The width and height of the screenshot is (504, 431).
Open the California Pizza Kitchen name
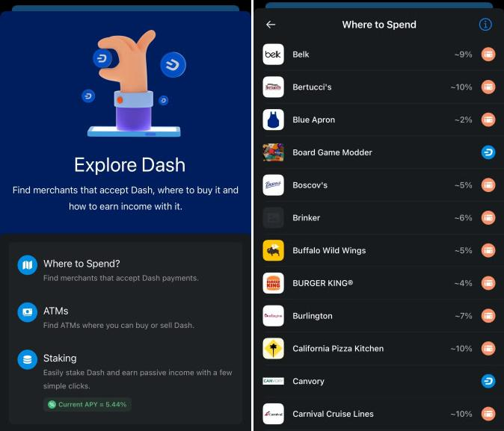(338, 349)
